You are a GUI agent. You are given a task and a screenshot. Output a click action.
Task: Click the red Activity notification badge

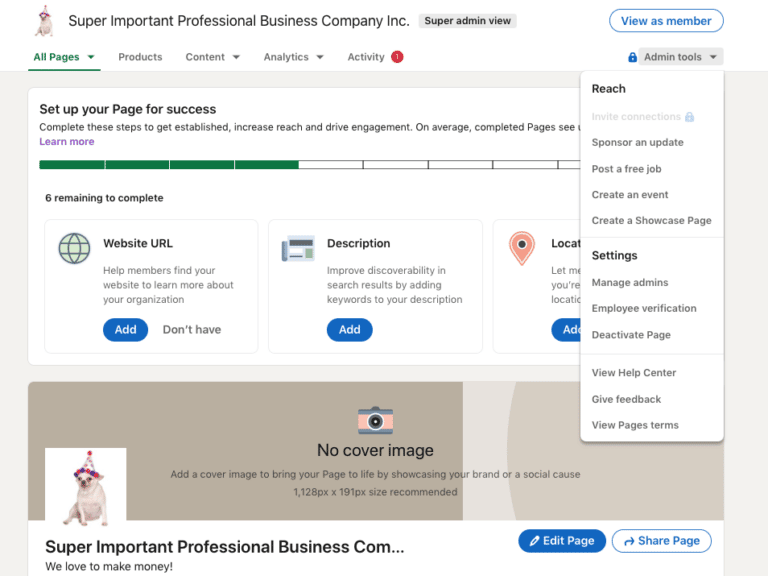[397, 57]
